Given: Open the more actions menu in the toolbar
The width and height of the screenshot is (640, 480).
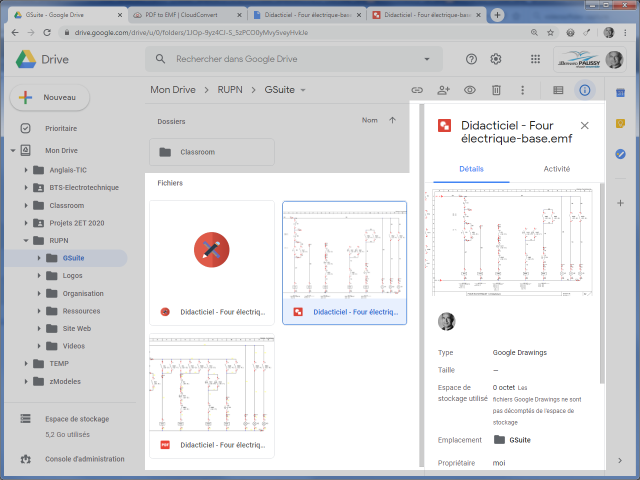Looking at the screenshot, I should click(x=522, y=90).
